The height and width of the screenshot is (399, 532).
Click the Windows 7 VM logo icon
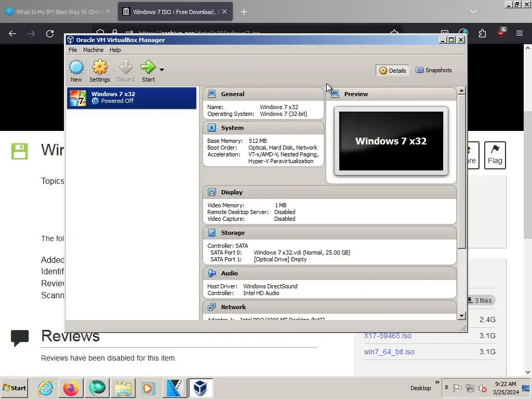click(78, 98)
